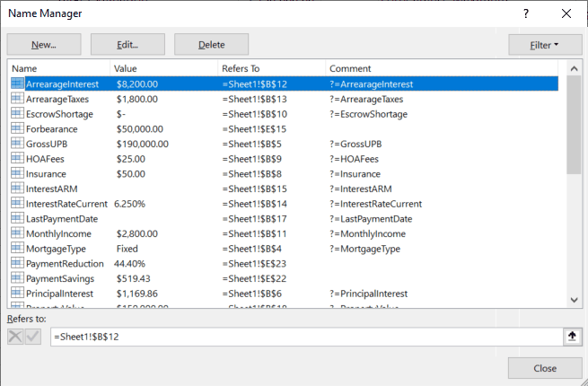Select the Insurance name text
The image size is (588, 386).
tap(46, 174)
